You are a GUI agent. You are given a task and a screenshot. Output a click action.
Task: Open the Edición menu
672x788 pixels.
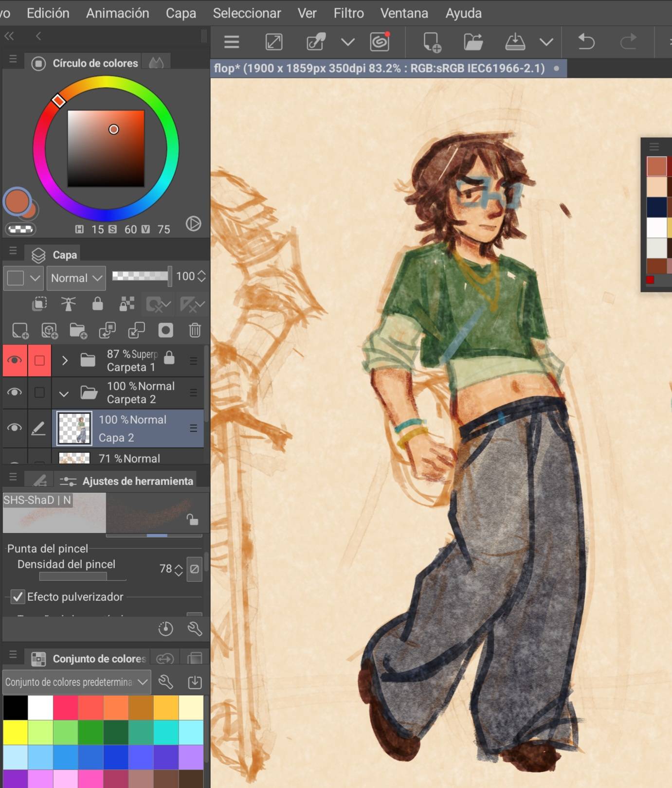pos(48,13)
